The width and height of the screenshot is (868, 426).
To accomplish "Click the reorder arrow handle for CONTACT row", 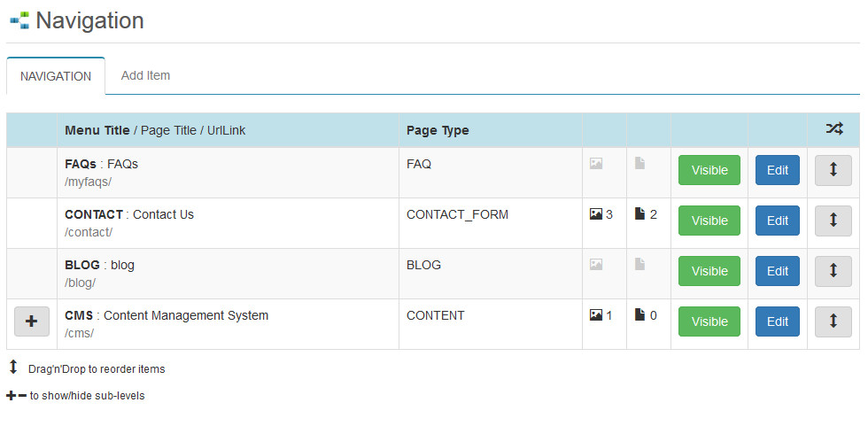I will point(833,221).
